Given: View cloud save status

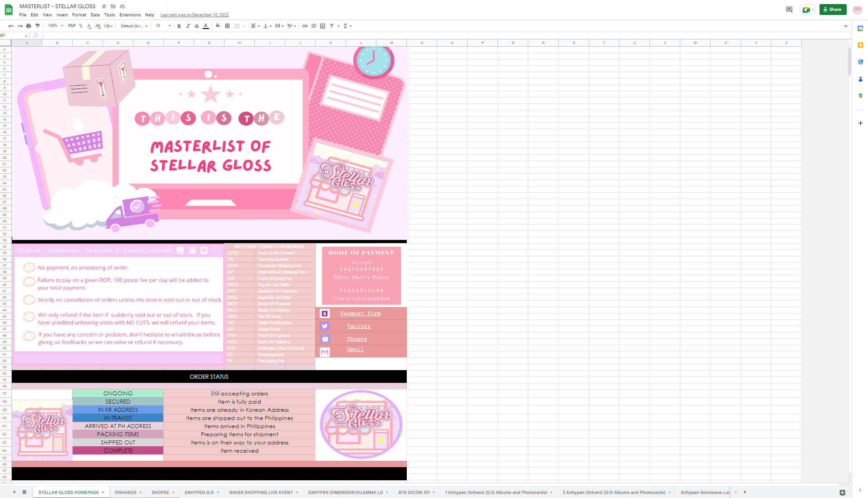Looking at the screenshot, I should (x=122, y=6).
